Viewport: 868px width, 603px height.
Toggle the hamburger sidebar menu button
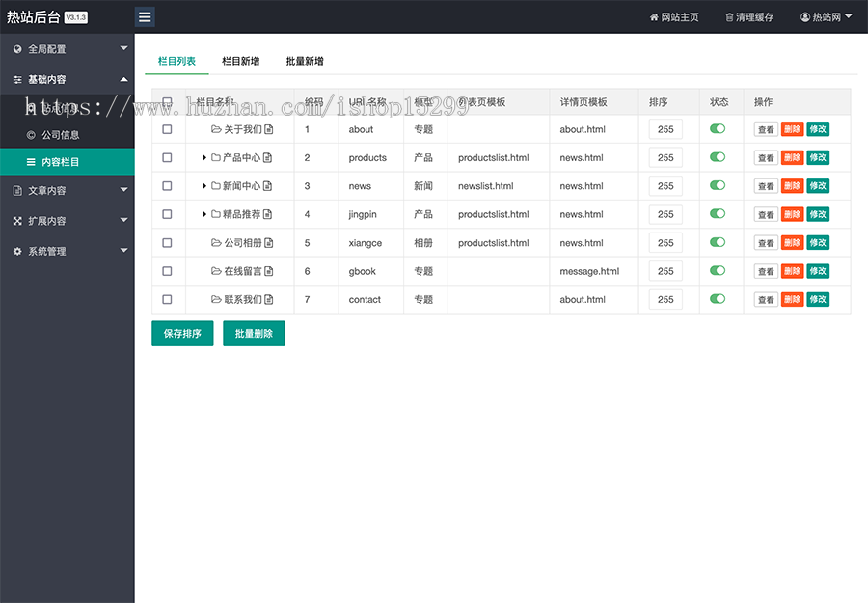(x=145, y=17)
